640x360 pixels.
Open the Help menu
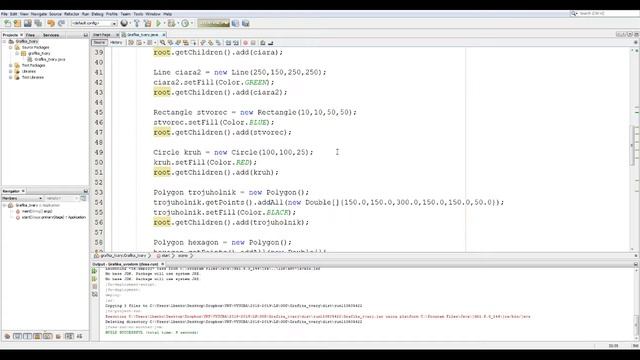167,14
